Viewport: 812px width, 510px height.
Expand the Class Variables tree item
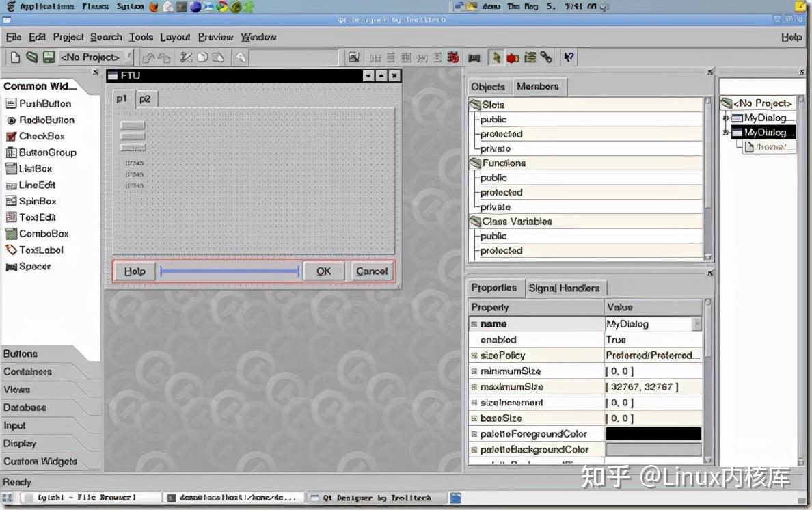(477, 222)
